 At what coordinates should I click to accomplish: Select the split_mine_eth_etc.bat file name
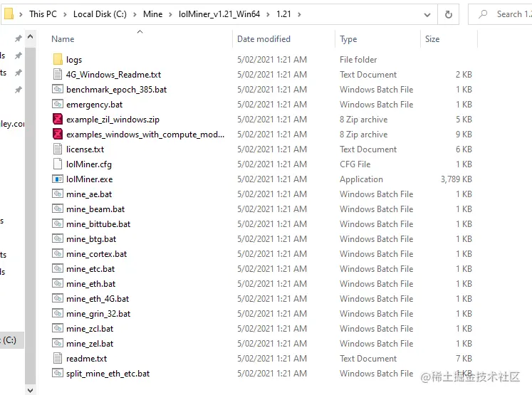pos(108,374)
